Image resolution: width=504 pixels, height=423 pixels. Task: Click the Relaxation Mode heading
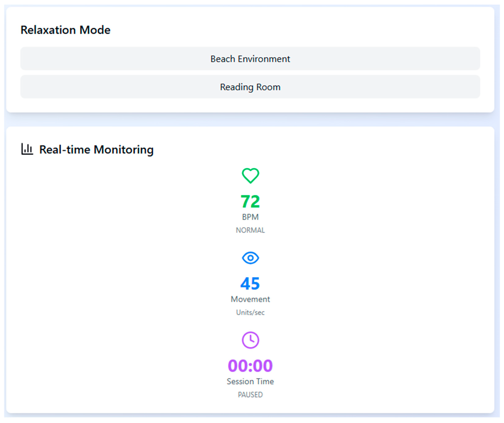coord(65,30)
